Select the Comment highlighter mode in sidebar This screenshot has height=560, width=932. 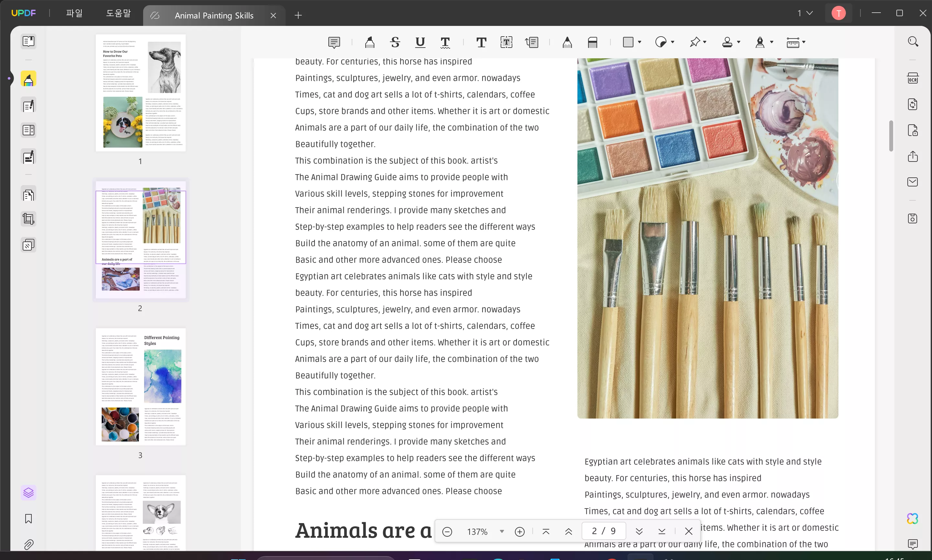pyautogui.click(x=28, y=78)
